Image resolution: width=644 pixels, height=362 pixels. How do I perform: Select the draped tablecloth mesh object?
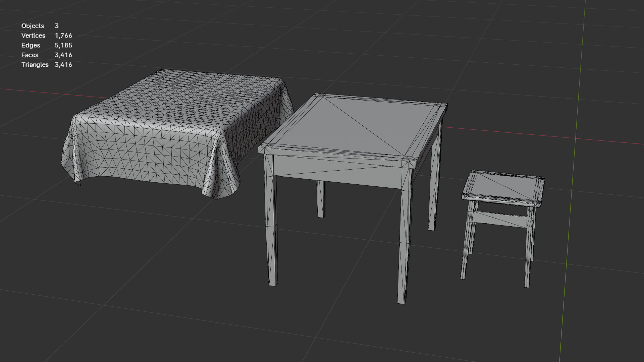click(178, 134)
